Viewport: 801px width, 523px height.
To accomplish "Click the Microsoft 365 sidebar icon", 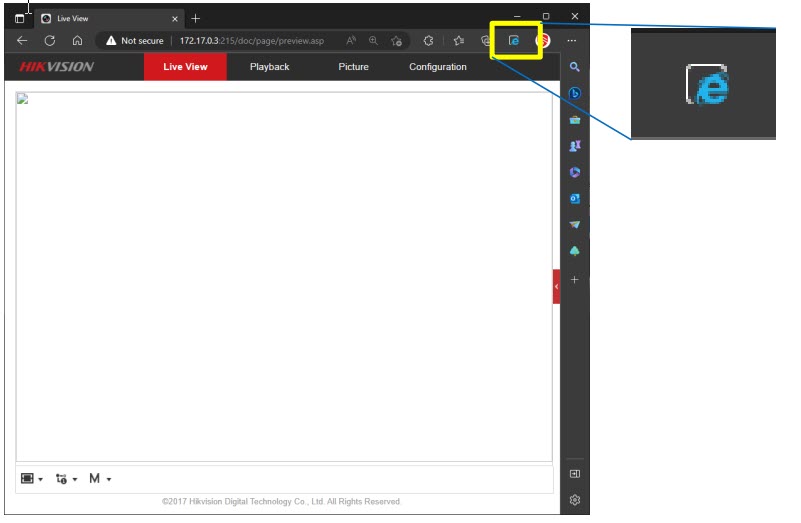I will coord(575,172).
